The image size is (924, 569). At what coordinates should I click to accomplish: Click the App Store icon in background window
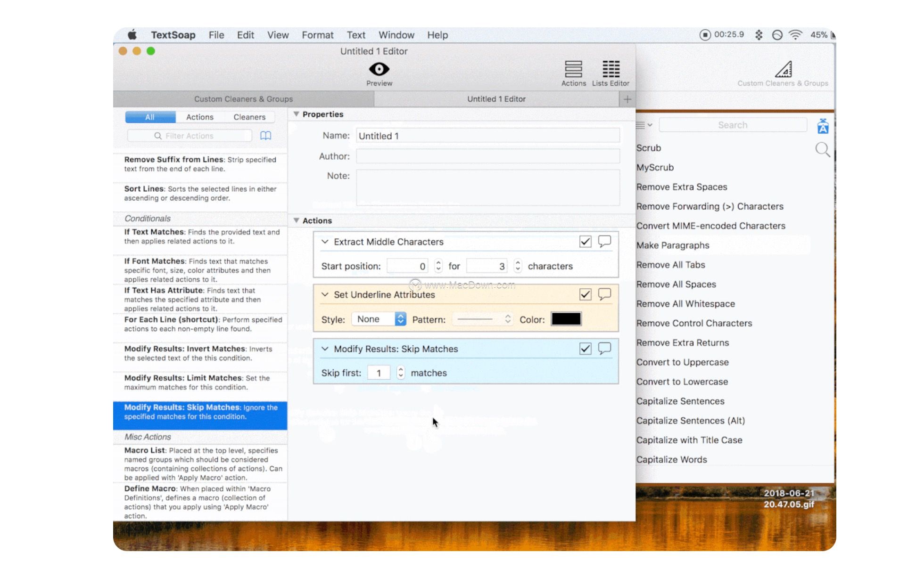point(823,126)
